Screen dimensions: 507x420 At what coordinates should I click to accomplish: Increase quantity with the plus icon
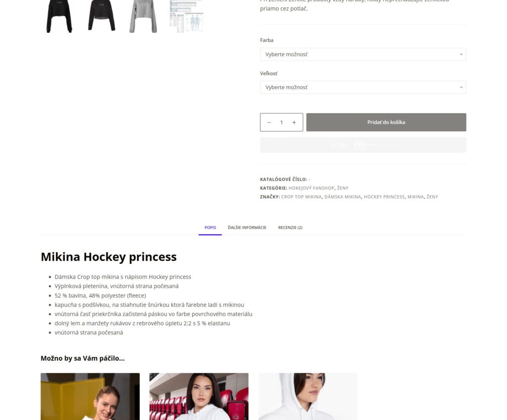[x=294, y=123]
